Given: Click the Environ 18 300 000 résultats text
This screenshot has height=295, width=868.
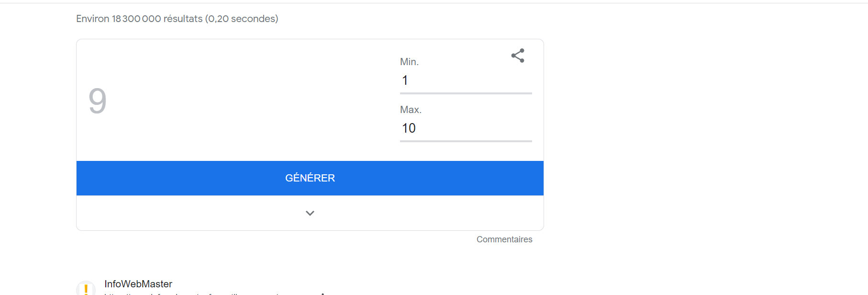Looking at the screenshot, I should tap(139, 19).
